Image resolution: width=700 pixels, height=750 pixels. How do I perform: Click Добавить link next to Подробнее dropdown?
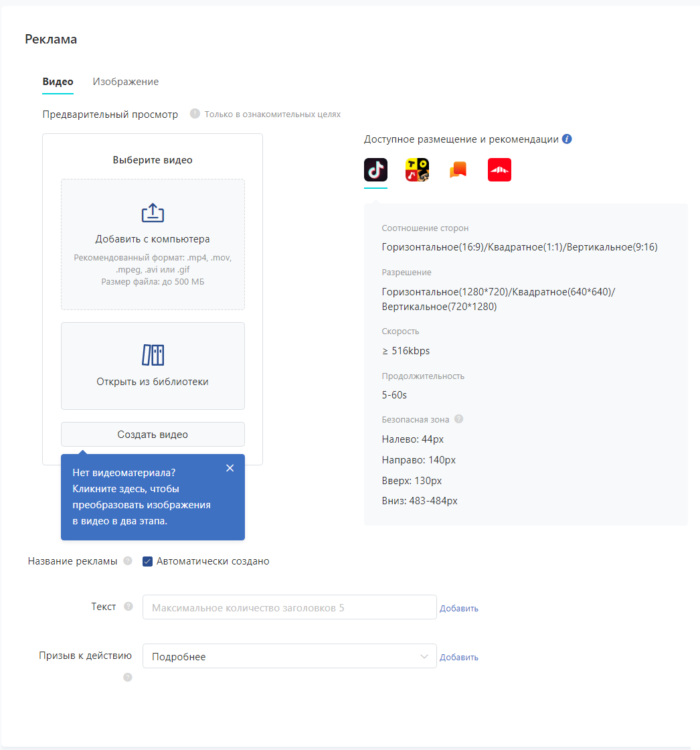459,658
